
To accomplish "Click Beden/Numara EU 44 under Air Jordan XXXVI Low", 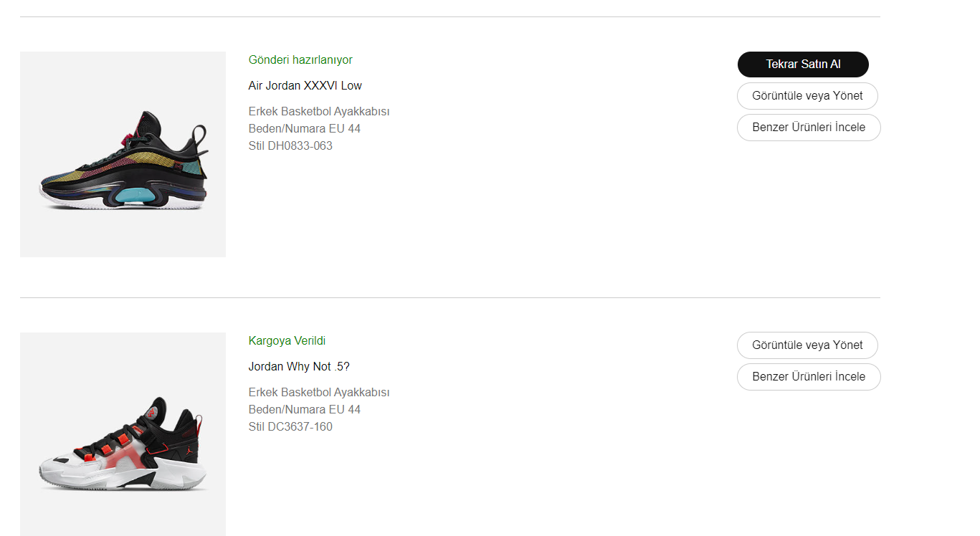I will [x=305, y=129].
